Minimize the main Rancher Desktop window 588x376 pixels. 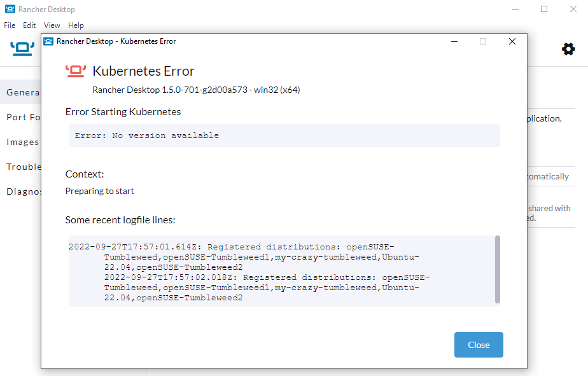click(x=516, y=9)
